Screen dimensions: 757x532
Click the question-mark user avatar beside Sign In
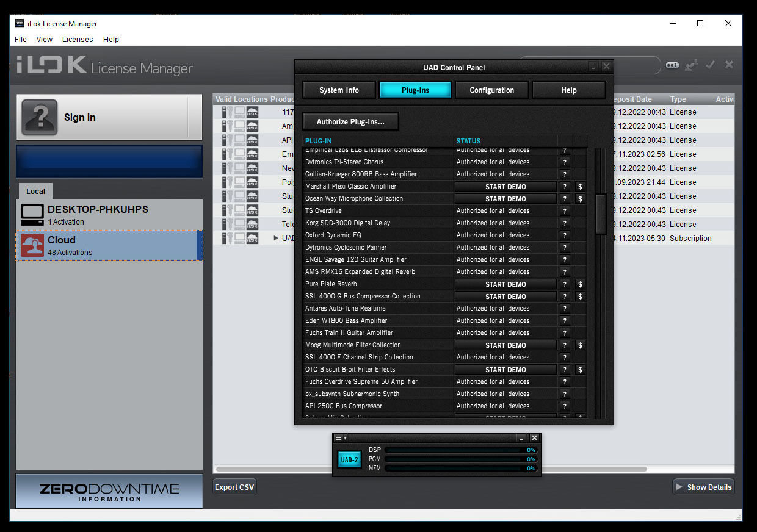point(40,117)
